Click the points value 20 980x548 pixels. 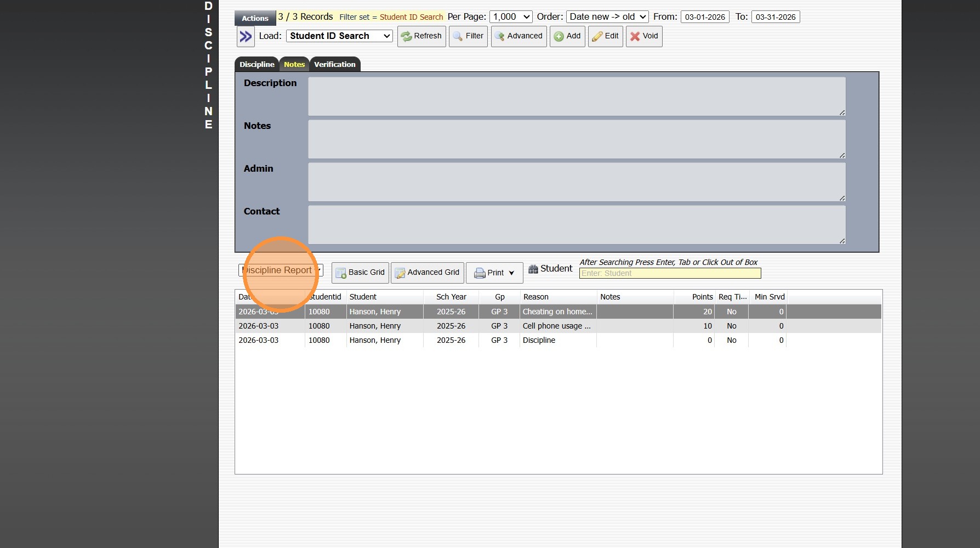pyautogui.click(x=708, y=312)
